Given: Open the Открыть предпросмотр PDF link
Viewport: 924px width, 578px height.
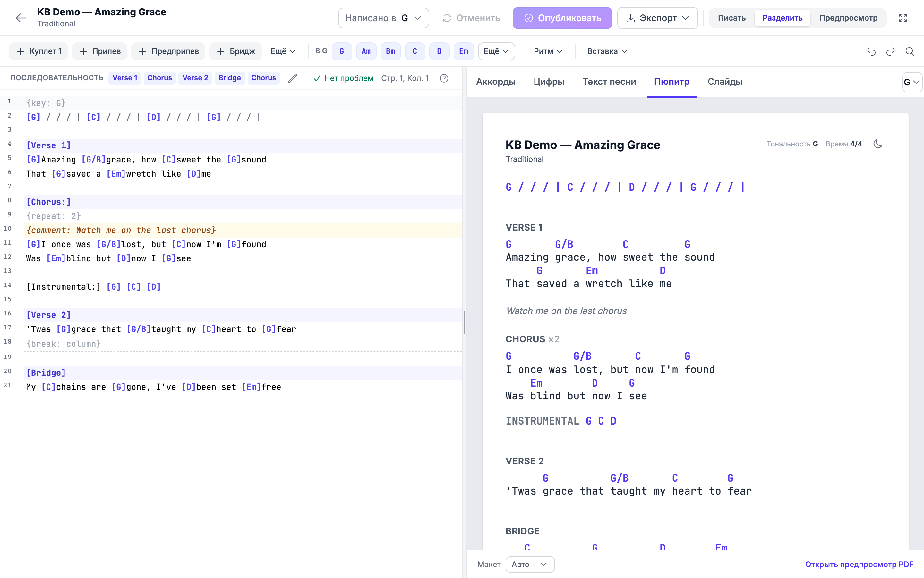Looking at the screenshot, I should coord(859,564).
